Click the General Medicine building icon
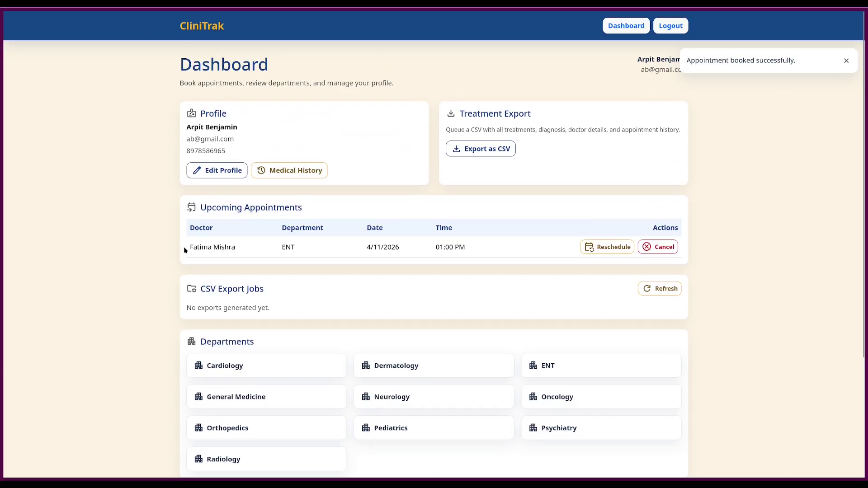Image resolution: width=868 pixels, height=488 pixels. [198, 397]
